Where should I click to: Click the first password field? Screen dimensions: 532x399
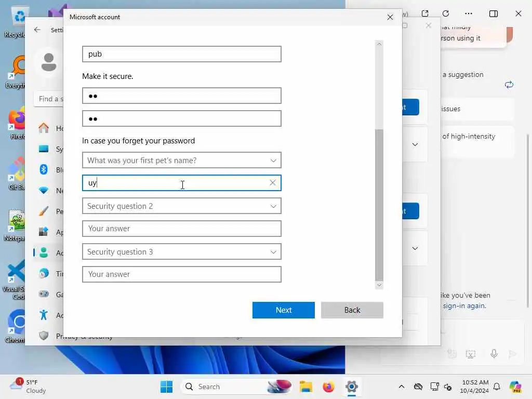[x=181, y=96]
